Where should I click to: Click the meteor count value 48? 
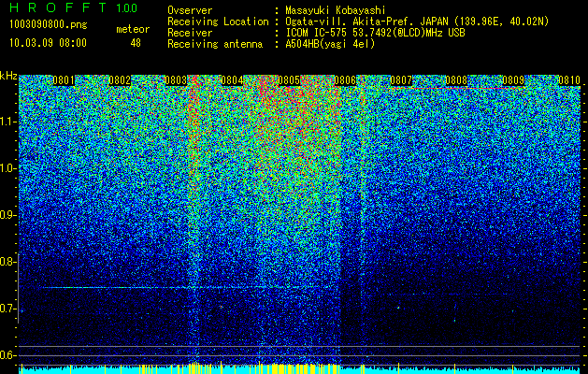click(136, 43)
